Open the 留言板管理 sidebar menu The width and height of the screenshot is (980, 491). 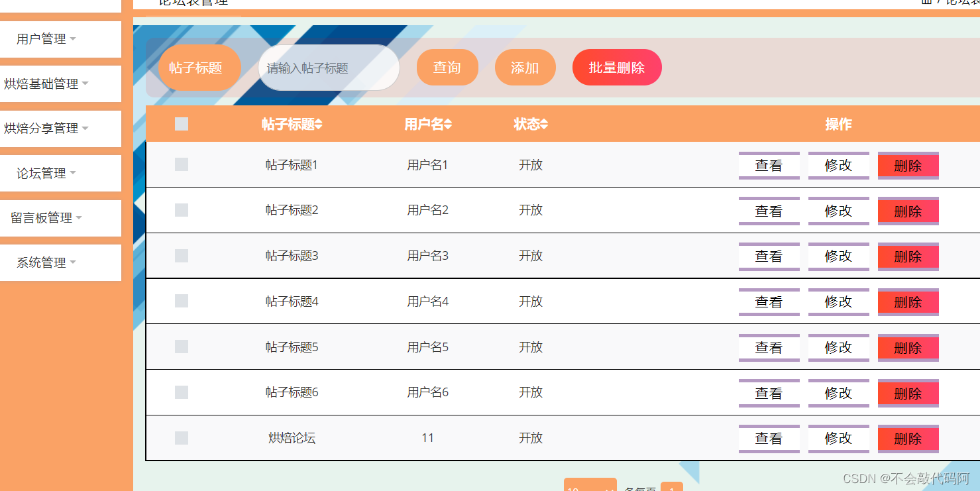click(60, 218)
